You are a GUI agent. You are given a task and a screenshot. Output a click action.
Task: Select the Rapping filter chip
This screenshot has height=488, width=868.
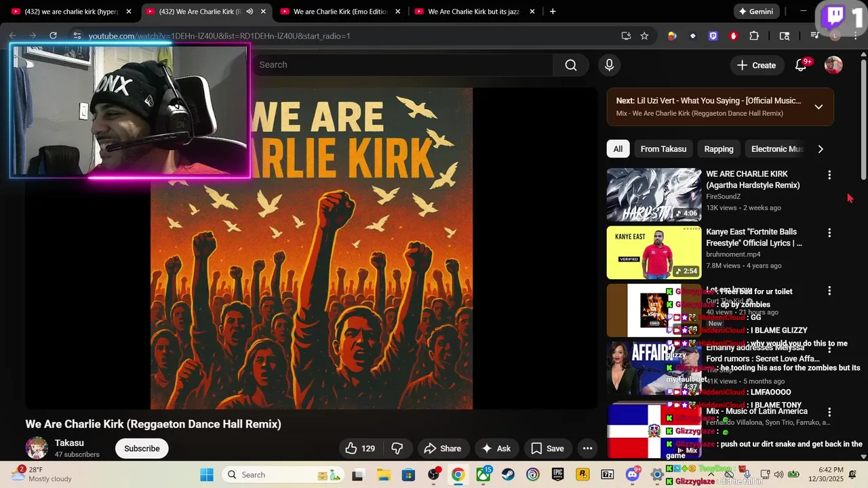(x=719, y=149)
